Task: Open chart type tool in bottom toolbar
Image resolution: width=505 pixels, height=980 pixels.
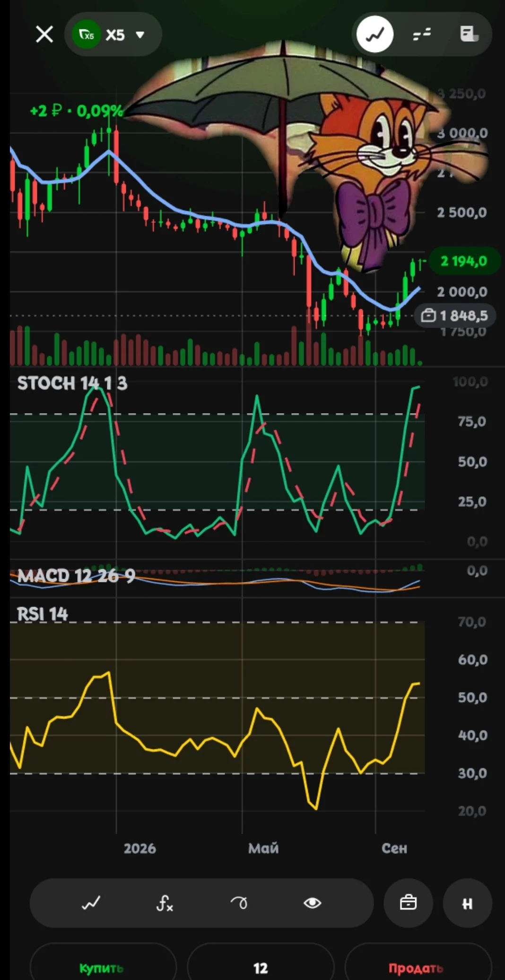Action: tap(91, 903)
